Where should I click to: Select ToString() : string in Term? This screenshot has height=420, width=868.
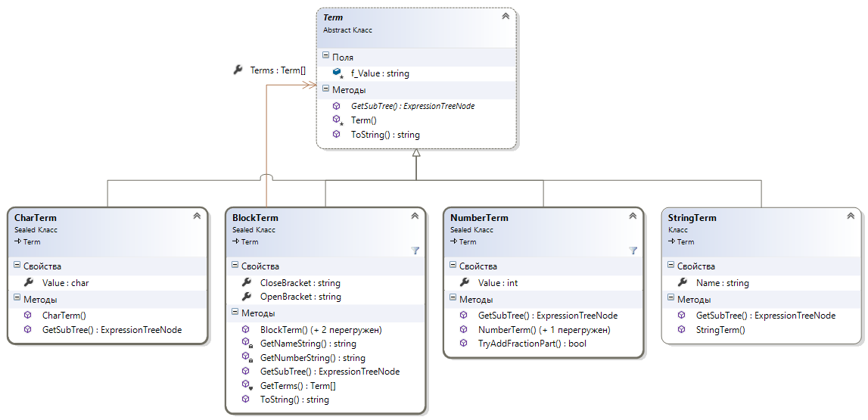[385, 135]
